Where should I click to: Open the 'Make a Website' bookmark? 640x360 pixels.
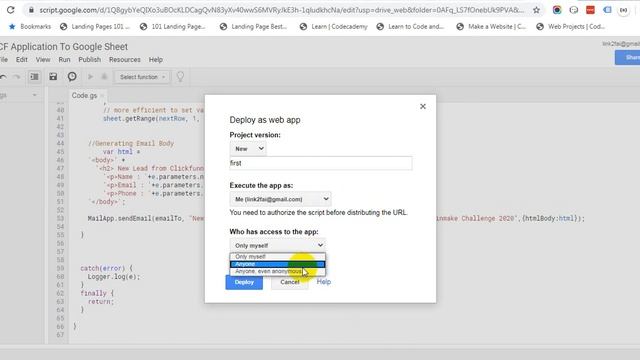pyautogui.click(x=491, y=27)
